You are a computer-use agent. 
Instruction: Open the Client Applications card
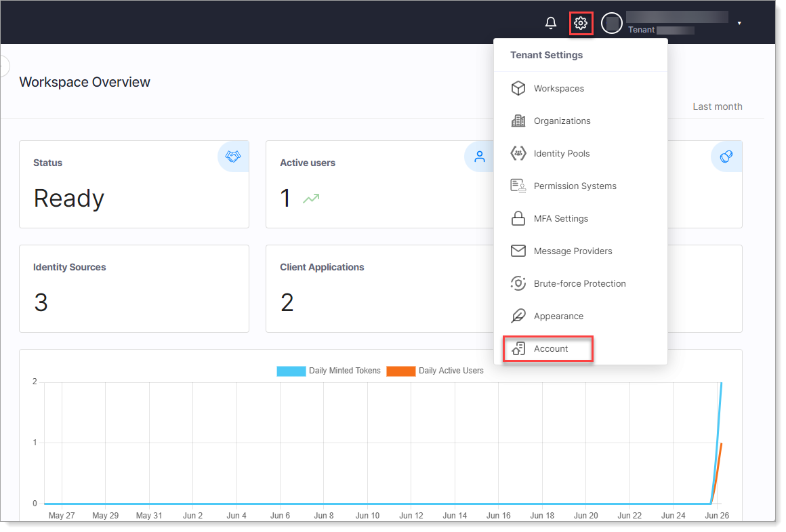click(x=380, y=288)
